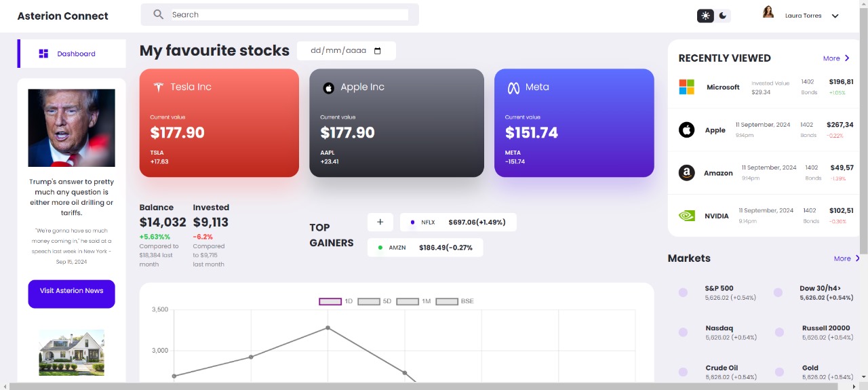
Task: Select the NFLX top gainer chip
Action: 458,222
